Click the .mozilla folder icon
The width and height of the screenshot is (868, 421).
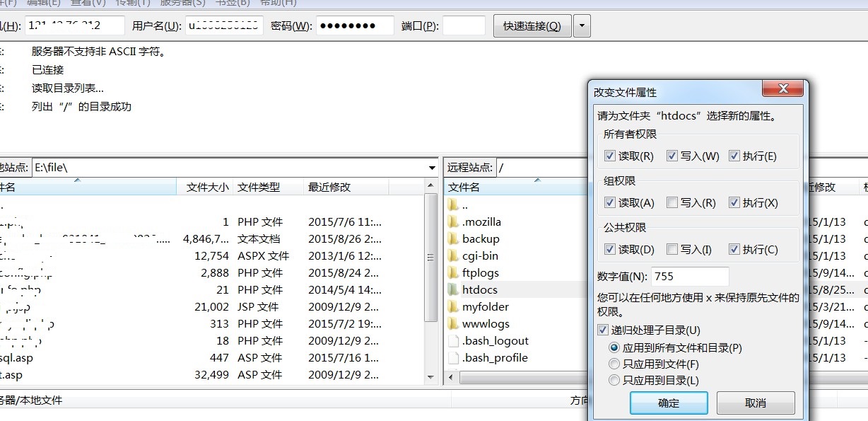(453, 222)
